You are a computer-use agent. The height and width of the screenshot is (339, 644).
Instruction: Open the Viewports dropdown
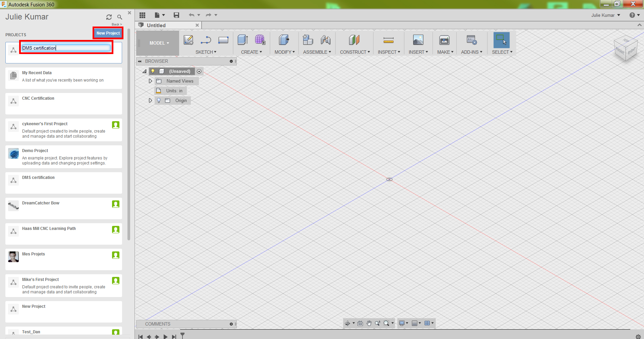[429, 323]
